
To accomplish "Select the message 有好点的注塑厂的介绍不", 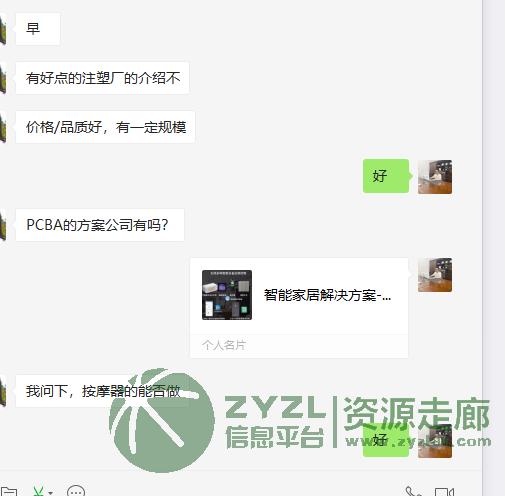I will pos(102,78).
